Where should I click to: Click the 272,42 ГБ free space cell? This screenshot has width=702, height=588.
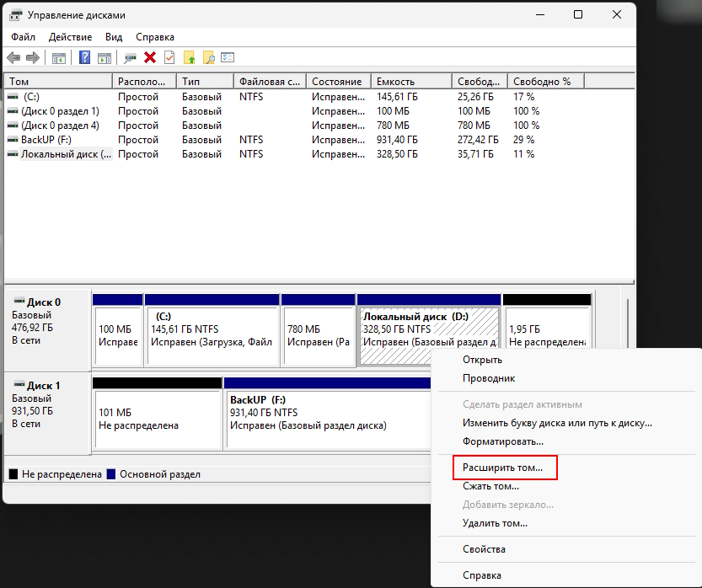click(x=478, y=140)
